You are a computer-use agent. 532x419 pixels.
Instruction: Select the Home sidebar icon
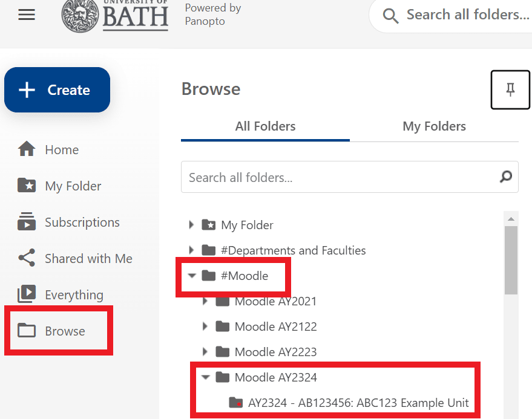point(27,149)
